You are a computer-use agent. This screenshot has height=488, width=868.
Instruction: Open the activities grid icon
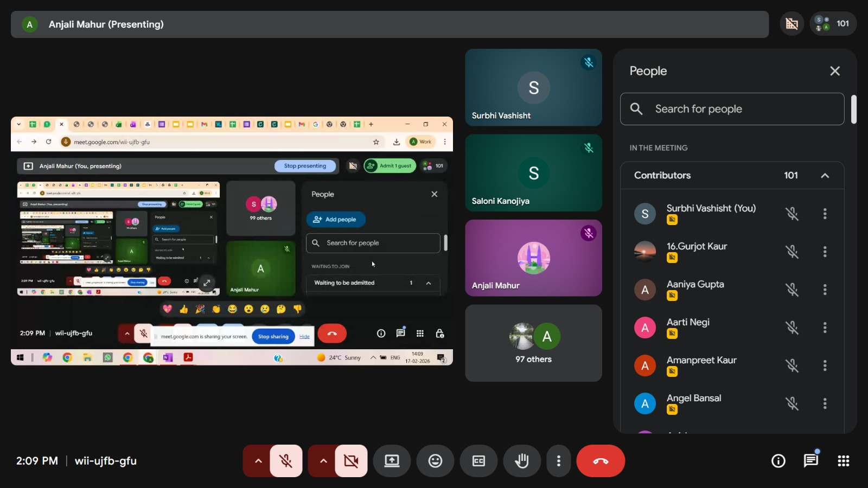(x=843, y=461)
